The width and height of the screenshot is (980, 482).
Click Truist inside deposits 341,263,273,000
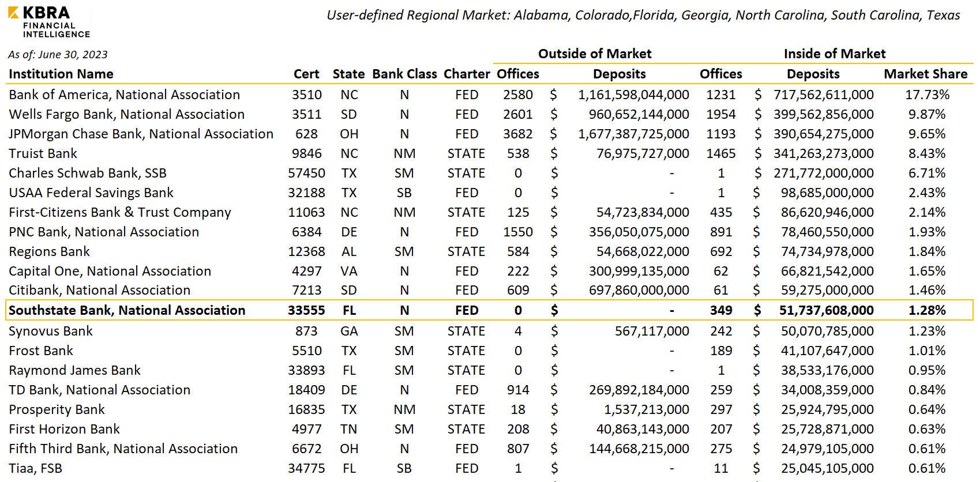point(824,153)
